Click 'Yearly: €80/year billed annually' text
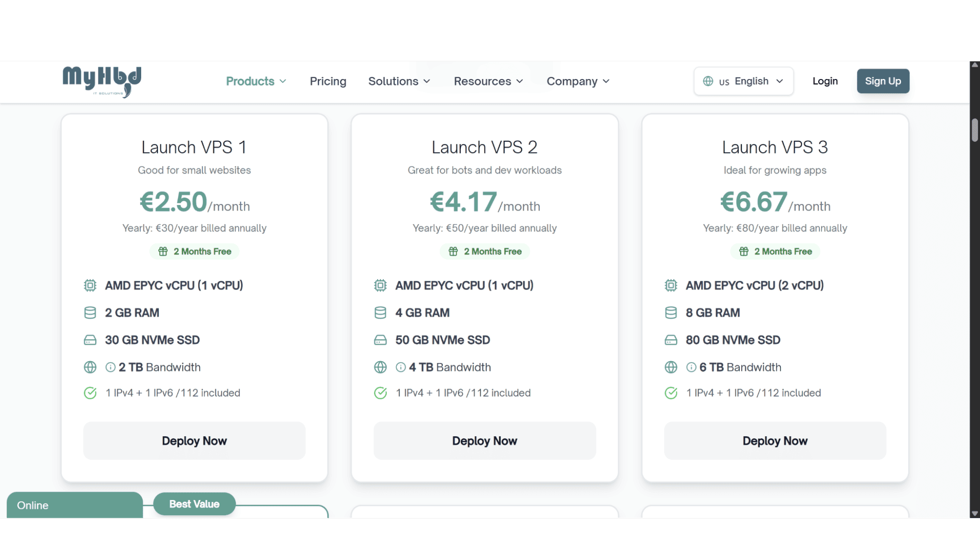Screen dimensions: 980x552 775,228
